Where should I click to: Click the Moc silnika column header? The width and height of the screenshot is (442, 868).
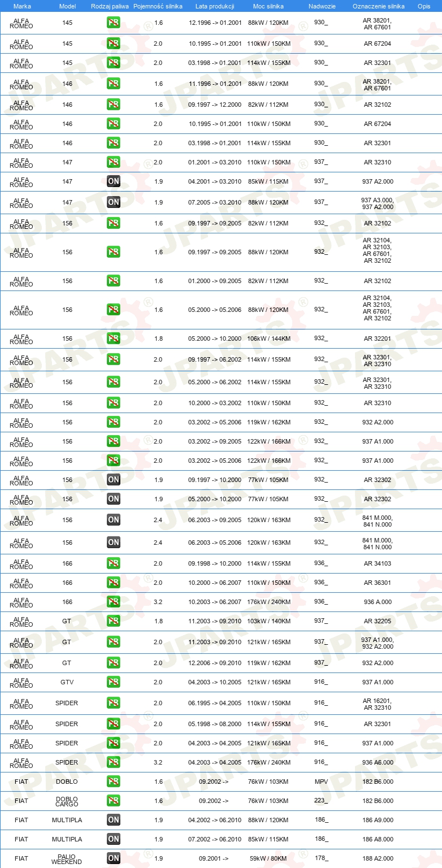(x=268, y=6)
